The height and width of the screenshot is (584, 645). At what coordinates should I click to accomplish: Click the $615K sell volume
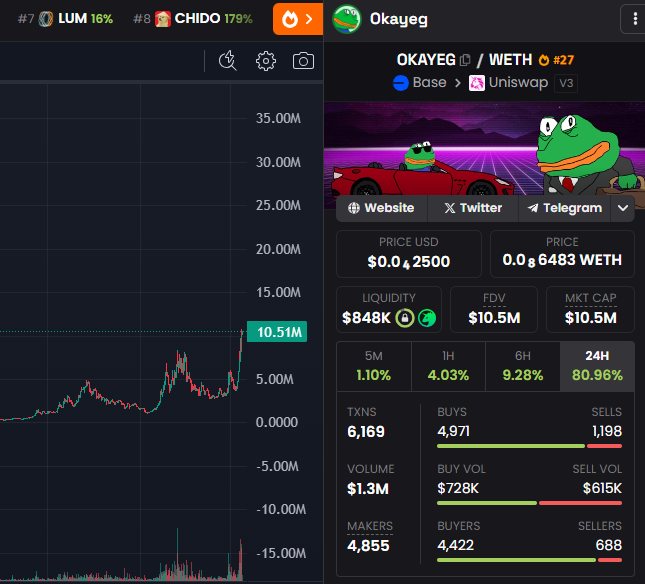point(602,489)
